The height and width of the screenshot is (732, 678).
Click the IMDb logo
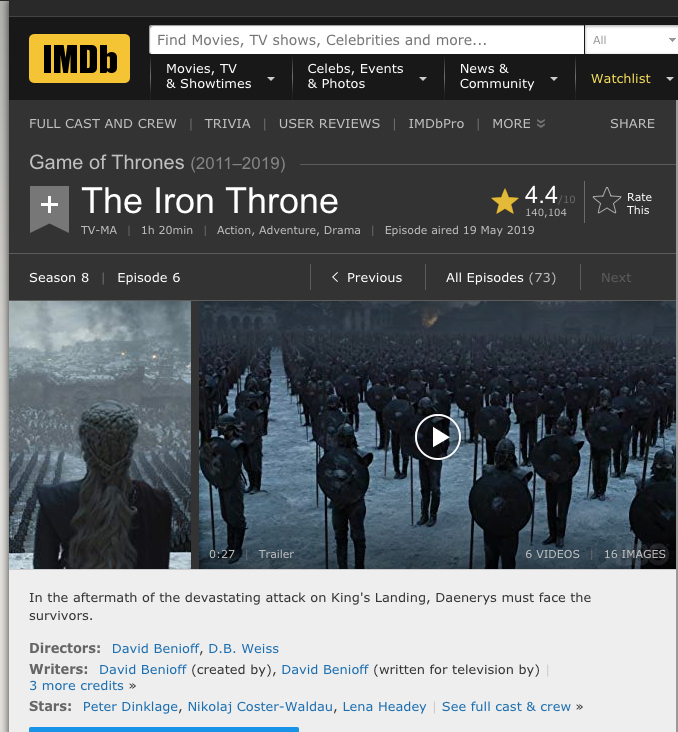click(x=79, y=58)
